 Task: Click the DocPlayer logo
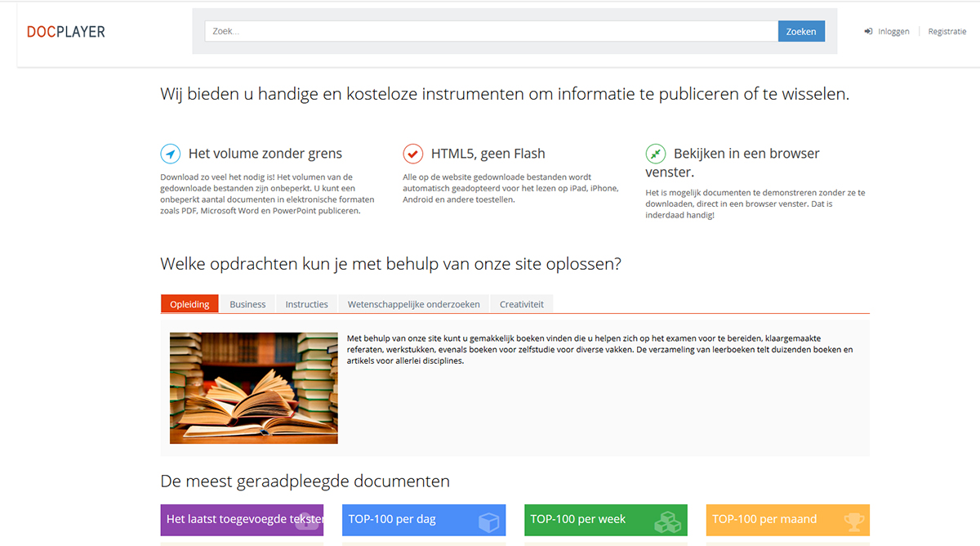pyautogui.click(x=66, y=32)
